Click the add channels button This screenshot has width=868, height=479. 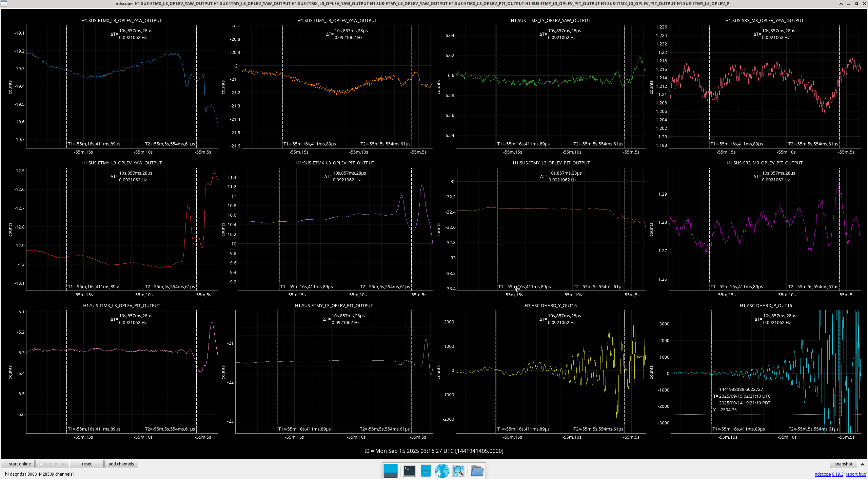(121, 464)
